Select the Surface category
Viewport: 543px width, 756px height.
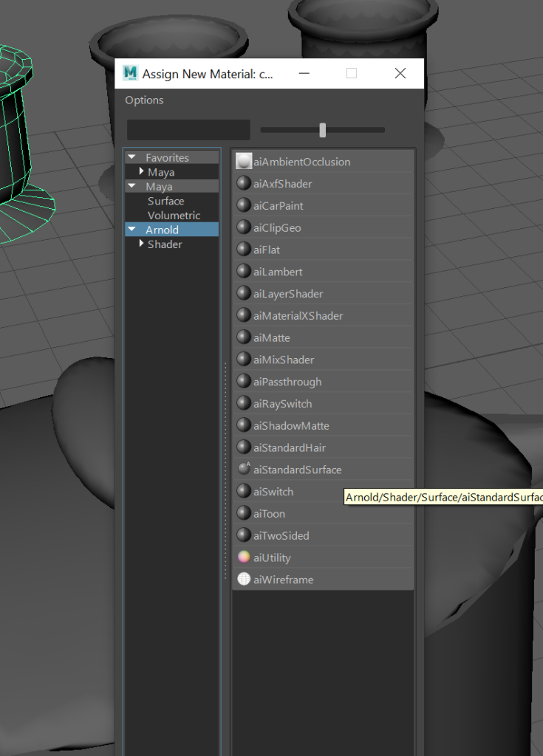tap(165, 201)
